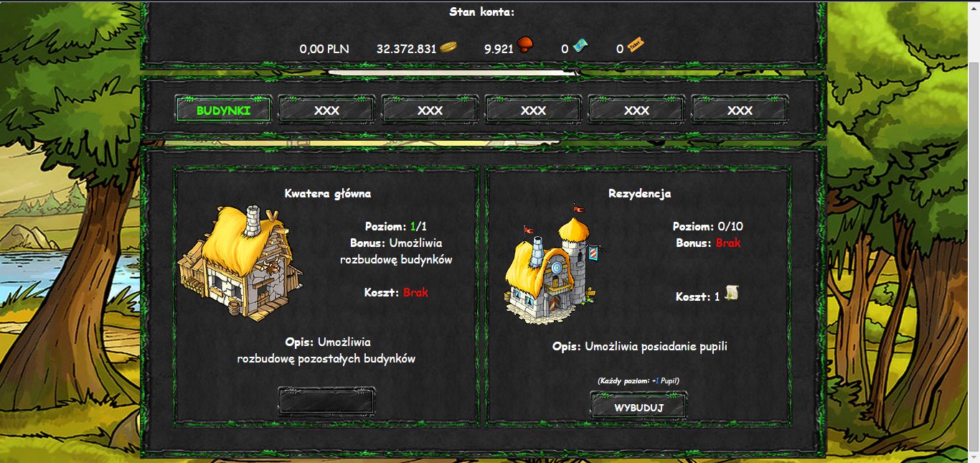Click Opis: Umożliwia posiadanie pupili text

(640, 346)
